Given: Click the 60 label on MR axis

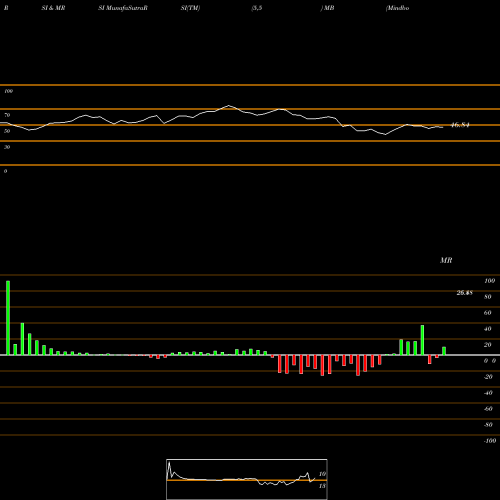Looking at the screenshot, I should click(x=488, y=313).
